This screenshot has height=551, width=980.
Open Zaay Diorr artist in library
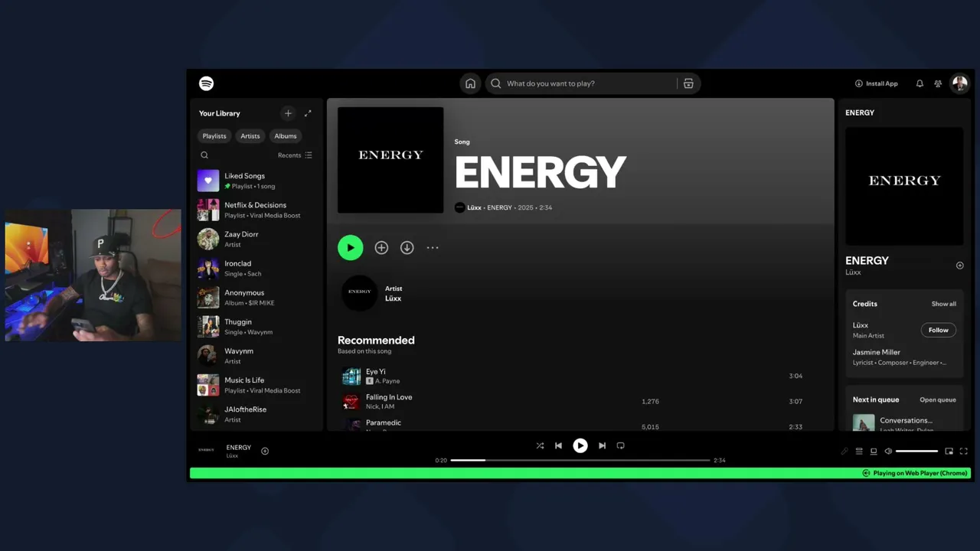tap(256, 239)
